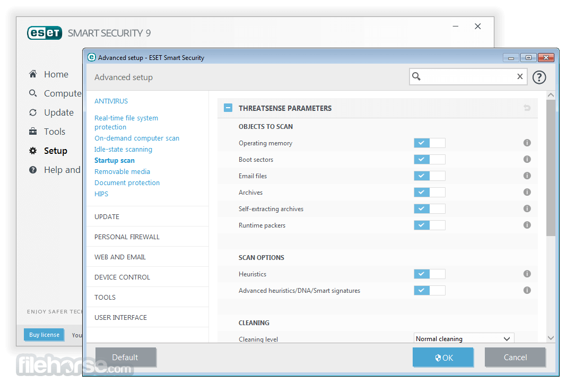Click the search magnifier icon in Advanced setup
The height and width of the screenshot is (392, 575).
coord(416,76)
